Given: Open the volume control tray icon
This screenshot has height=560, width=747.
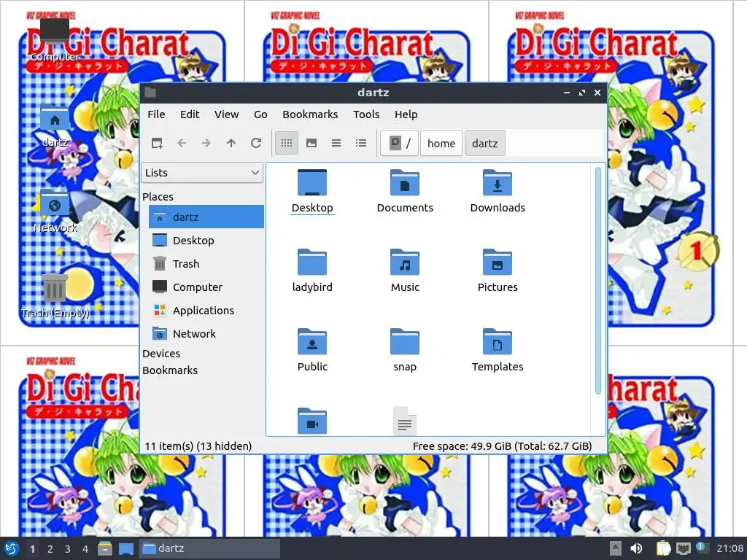Looking at the screenshot, I should 636,548.
